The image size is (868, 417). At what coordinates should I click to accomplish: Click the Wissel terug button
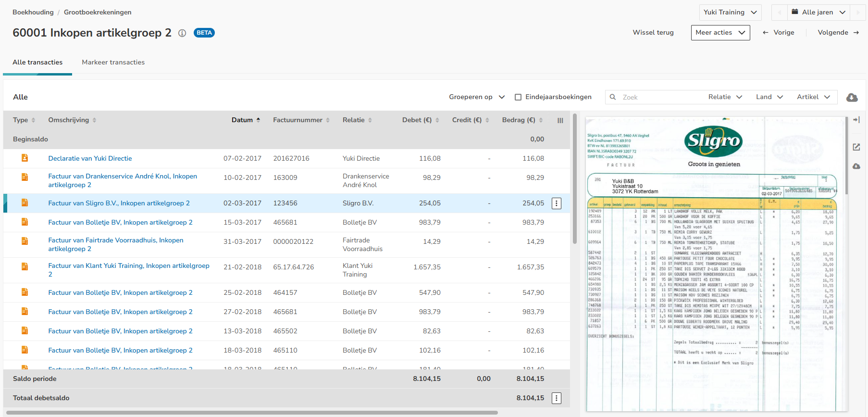653,33
